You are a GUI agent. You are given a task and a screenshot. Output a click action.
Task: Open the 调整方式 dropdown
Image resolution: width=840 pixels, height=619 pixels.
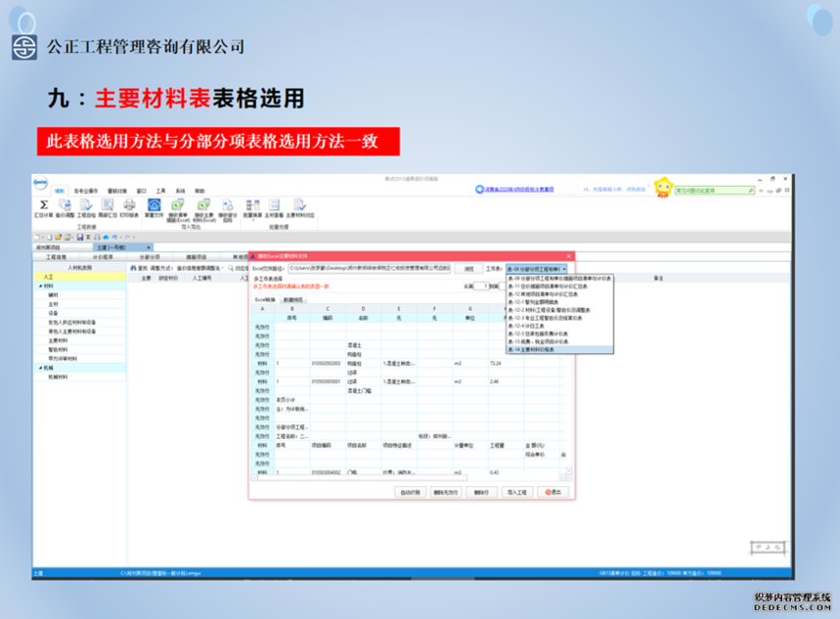pos(200,267)
